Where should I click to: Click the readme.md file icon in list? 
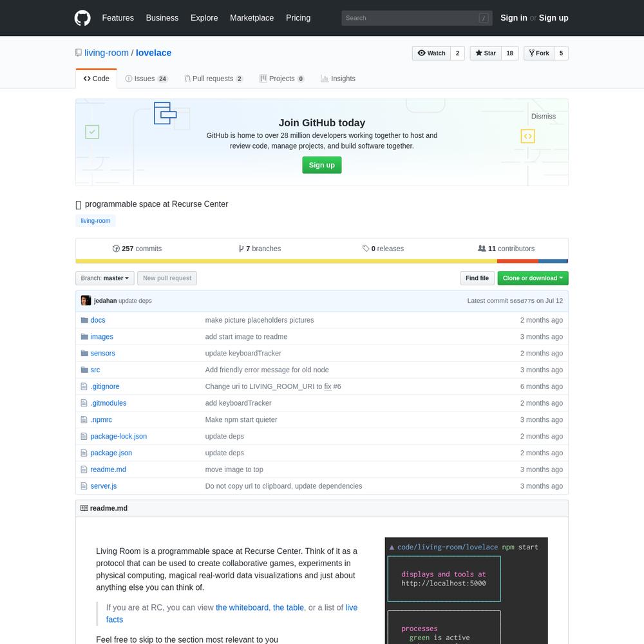[84, 469]
